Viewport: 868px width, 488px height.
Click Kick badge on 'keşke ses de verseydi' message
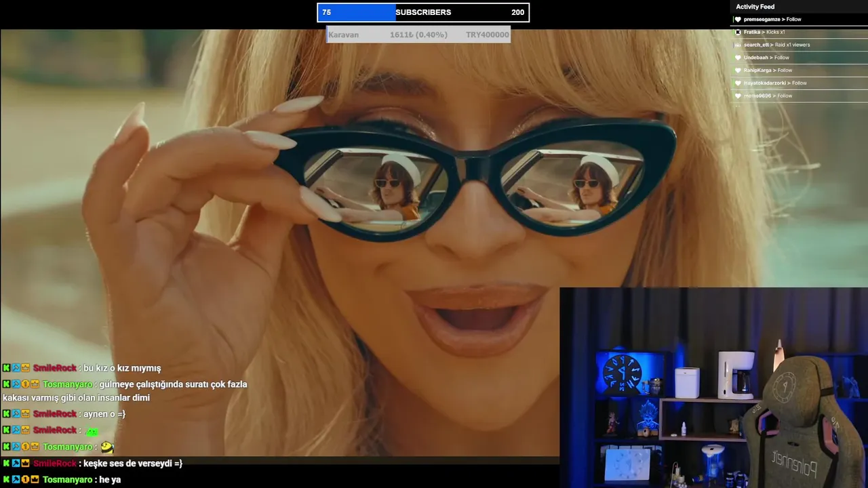6,463
